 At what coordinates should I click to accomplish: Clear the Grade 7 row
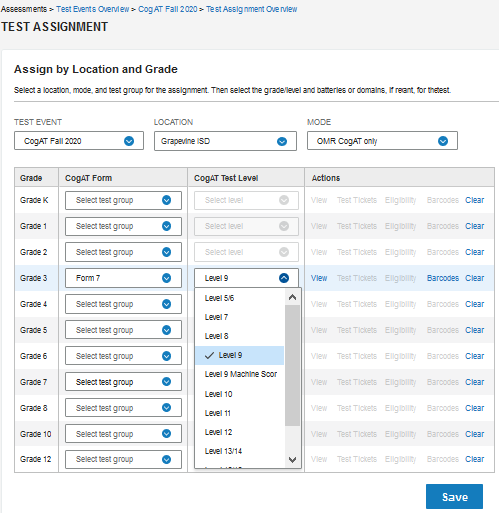point(474,382)
